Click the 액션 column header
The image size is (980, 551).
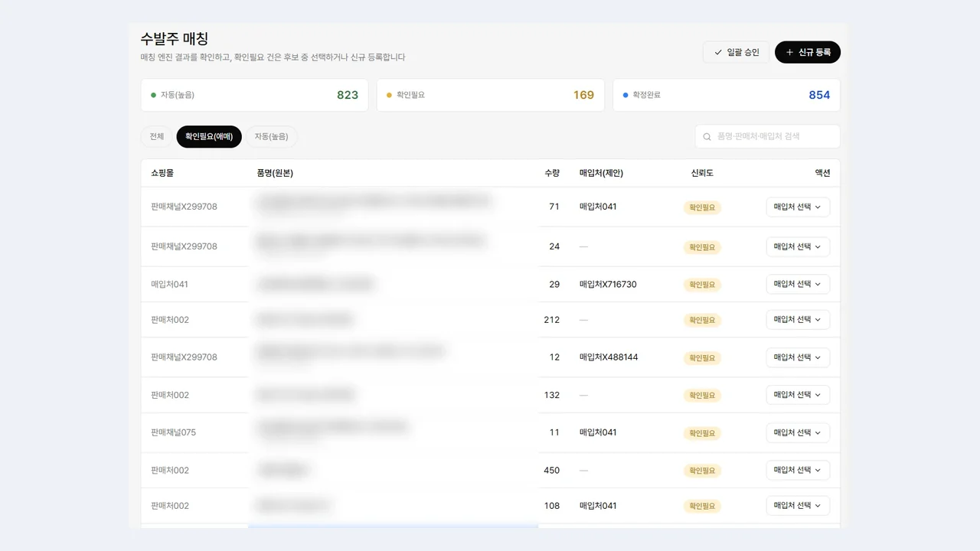coord(822,173)
